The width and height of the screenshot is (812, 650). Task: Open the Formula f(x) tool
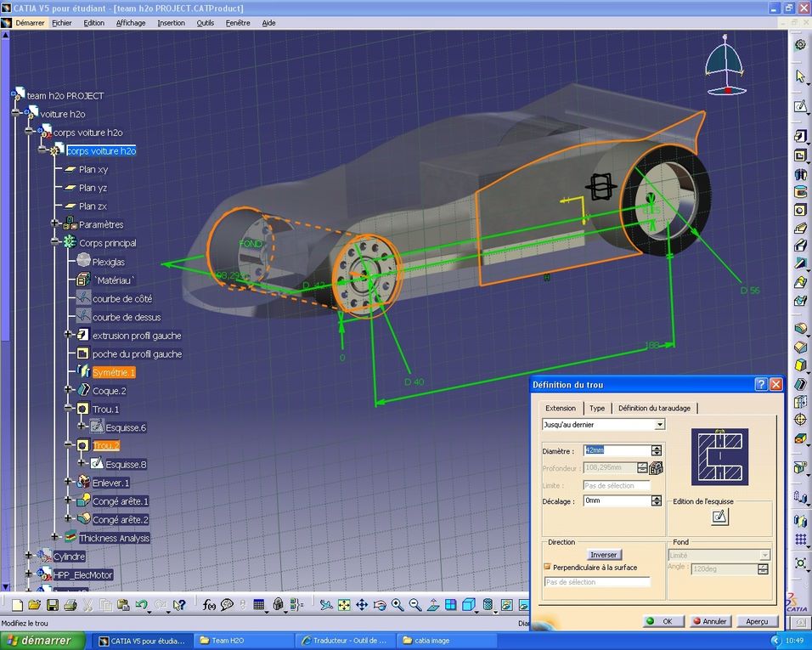click(209, 605)
